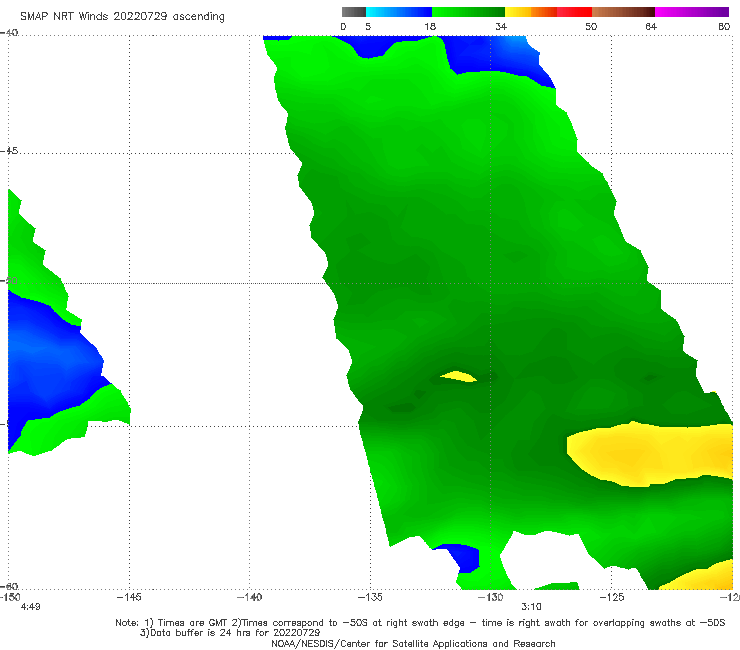Image resolution: width=740 pixels, height=650 pixels.
Task: Click the colorbar label '64'
Action: pos(651,27)
